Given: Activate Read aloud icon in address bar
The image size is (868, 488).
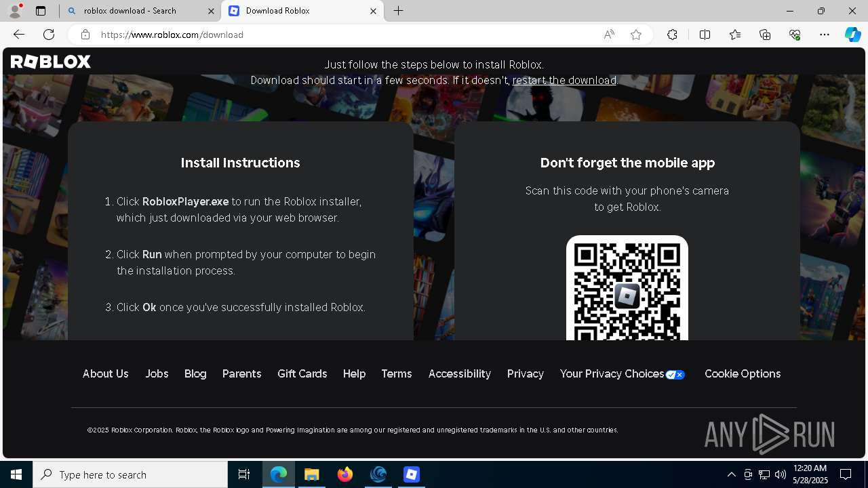Looking at the screenshot, I should (609, 35).
